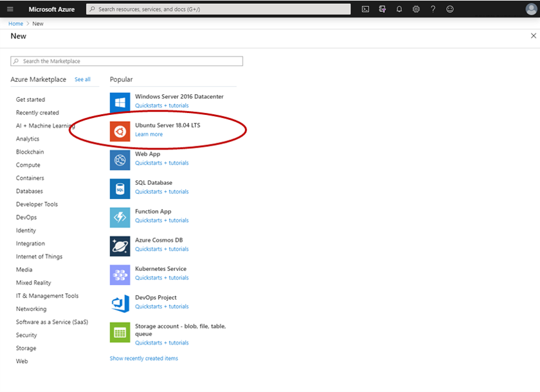Select the SQL Database icon
The height and width of the screenshot is (392, 540).
pyautogui.click(x=120, y=188)
